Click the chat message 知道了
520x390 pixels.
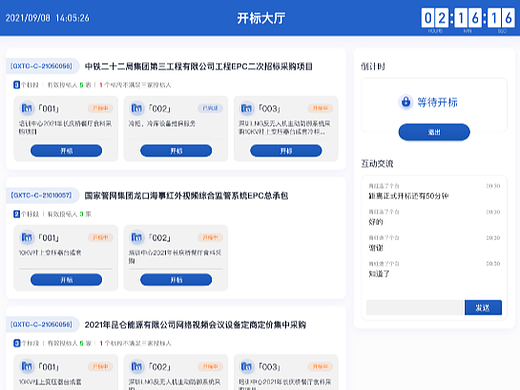click(x=379, y=274)
